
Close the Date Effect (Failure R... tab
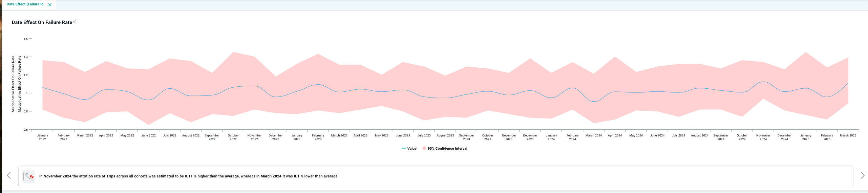point(50,5)
